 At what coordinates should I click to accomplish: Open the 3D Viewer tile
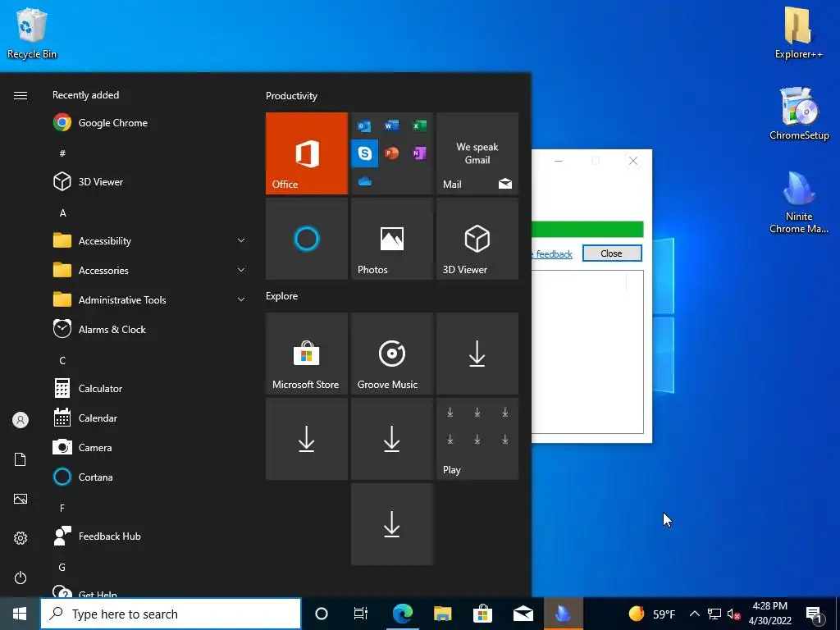click(x=477, y=239)
